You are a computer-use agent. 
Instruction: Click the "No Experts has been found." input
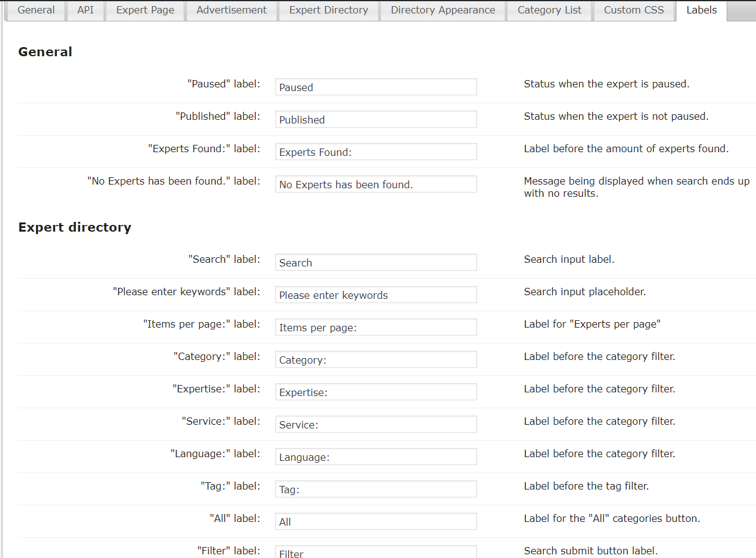tap(376, 184)
